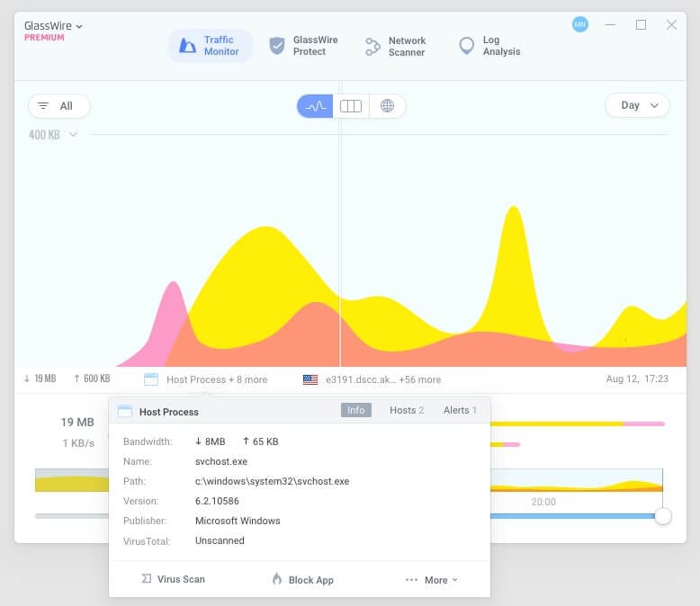Open the All traffic filter button
Image resolution: width=700 pixels, height=606 pixels.
pyautogui.click(x=58, y=106)
